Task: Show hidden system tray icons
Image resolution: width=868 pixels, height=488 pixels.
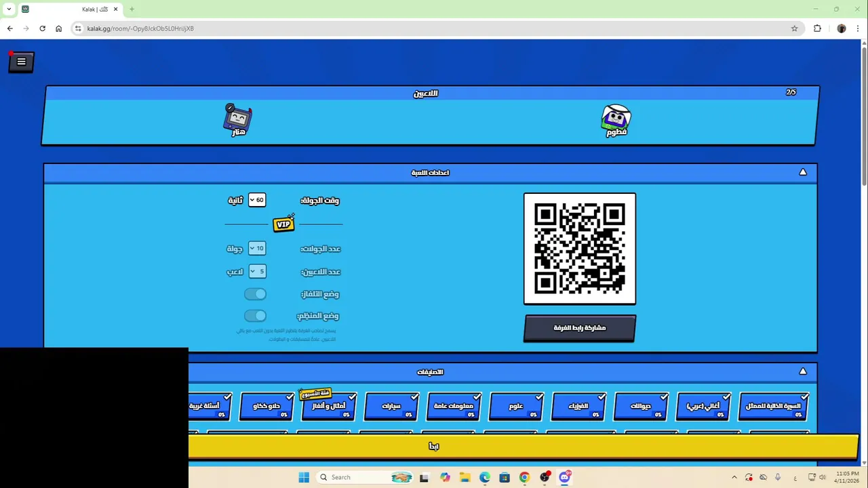Action: [734, 477]
